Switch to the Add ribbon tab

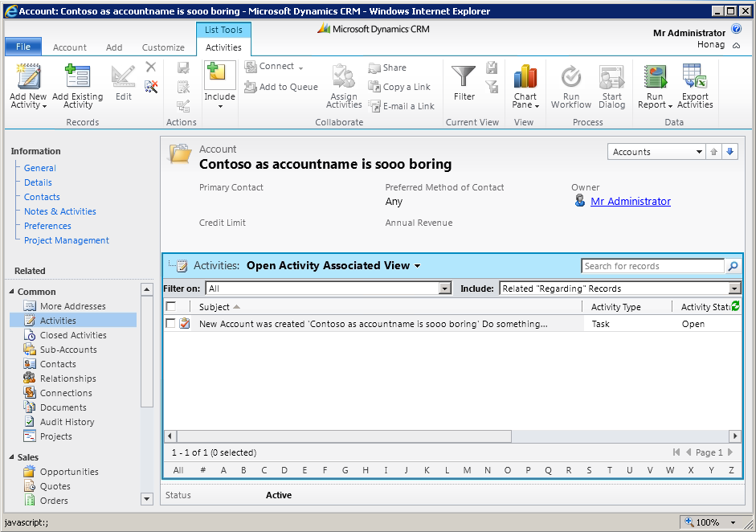coord(114,47)
